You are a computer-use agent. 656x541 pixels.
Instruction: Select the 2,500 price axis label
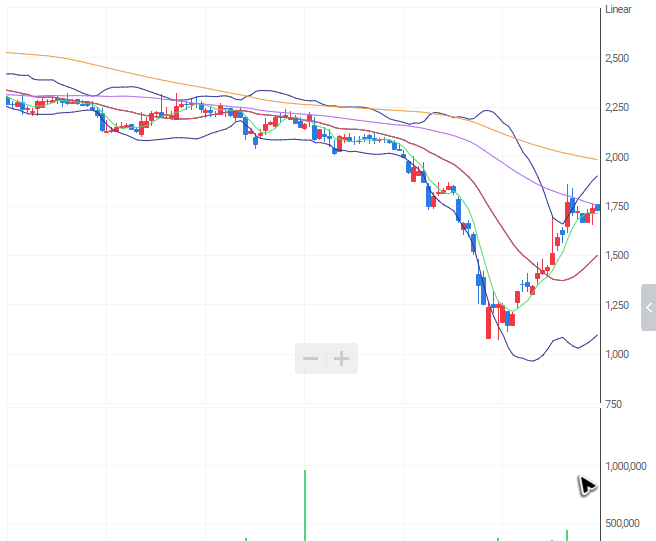(x=617, y=58)
